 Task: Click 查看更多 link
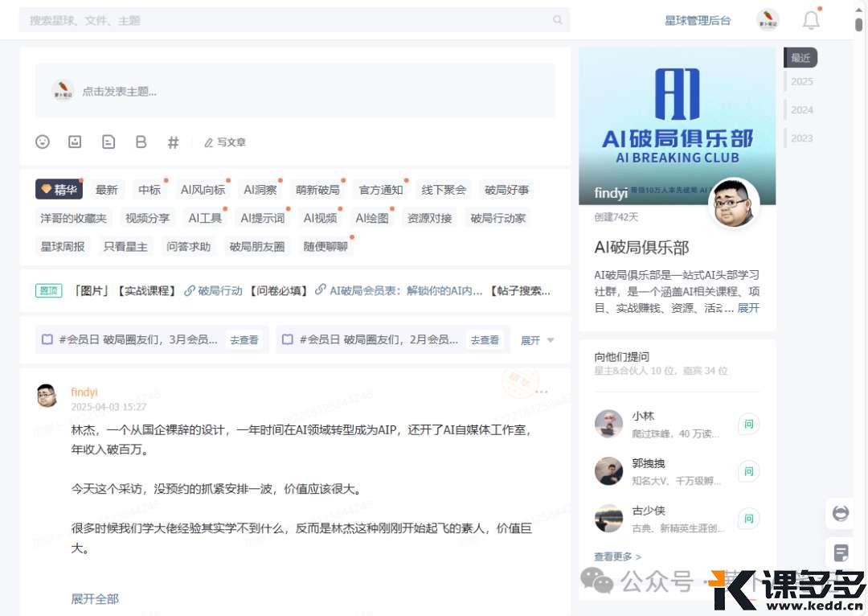click(x=617, y=556)
